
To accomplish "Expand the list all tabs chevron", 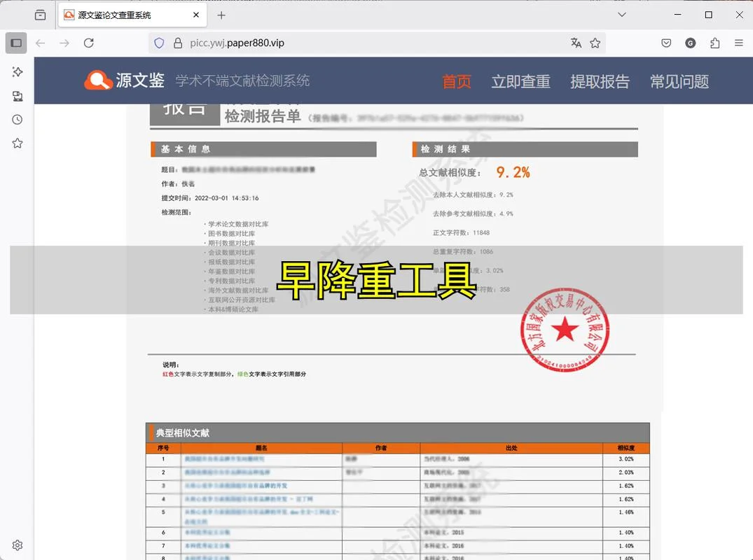I will 622,15.
